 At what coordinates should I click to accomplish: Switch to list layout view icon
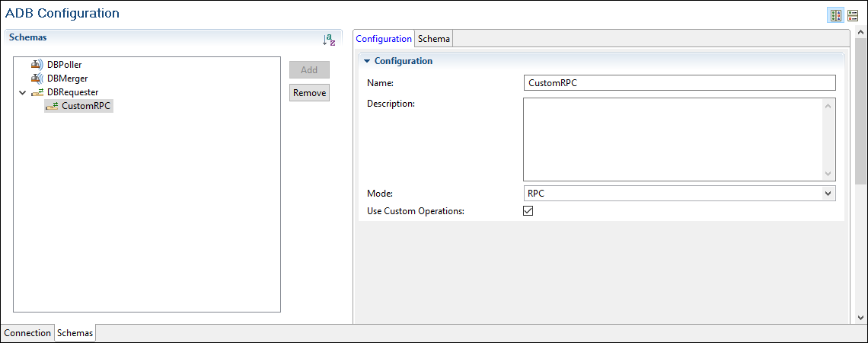[853, 15]
